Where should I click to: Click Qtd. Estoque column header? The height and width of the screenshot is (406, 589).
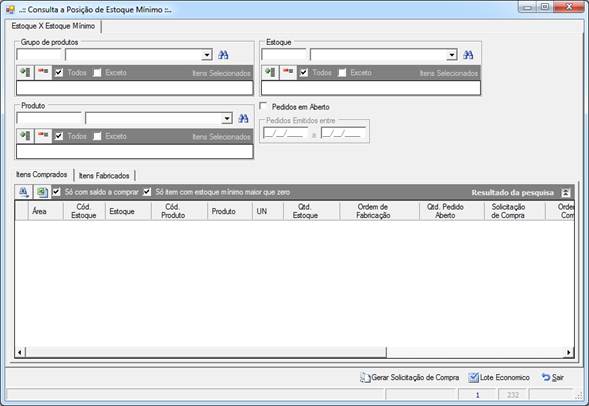pos(311,211)
